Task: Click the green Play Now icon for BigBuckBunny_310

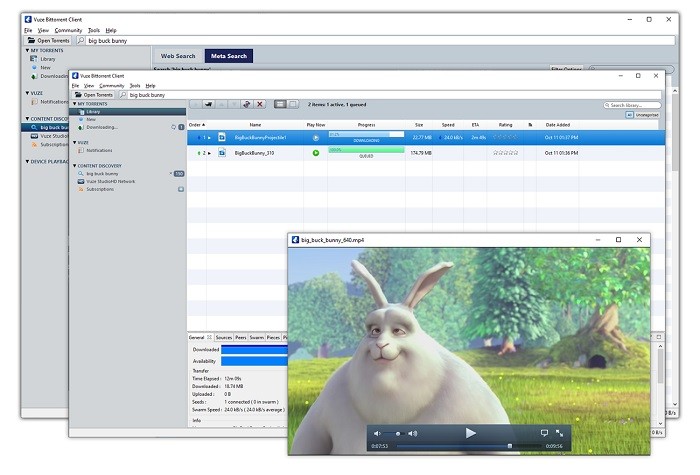Action: pyautogui.click(x=316, y=153)
